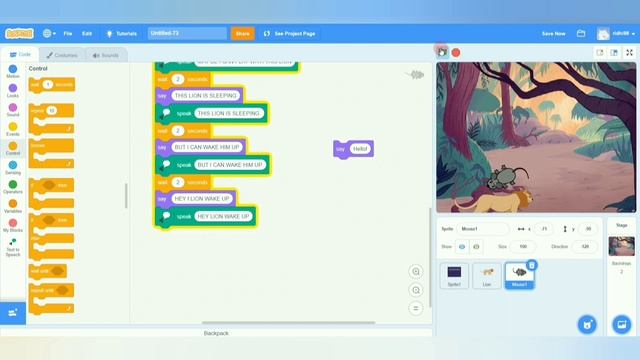Hide the sprite with crossed-eye icon
The image size is (640, 360).
pos(476,247)
